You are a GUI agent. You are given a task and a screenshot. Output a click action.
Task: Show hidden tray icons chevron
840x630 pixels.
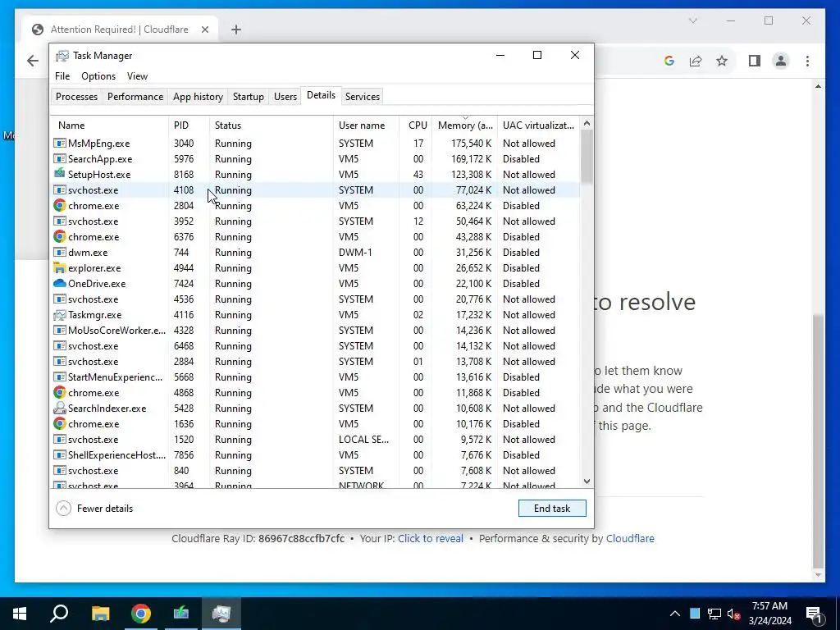pos(675,614)
